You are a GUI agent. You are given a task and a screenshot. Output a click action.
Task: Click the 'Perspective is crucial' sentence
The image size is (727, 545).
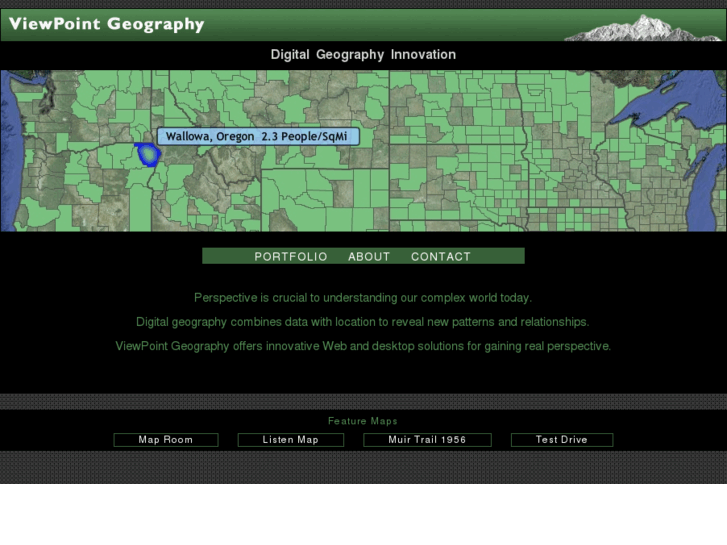pos(363,298)
